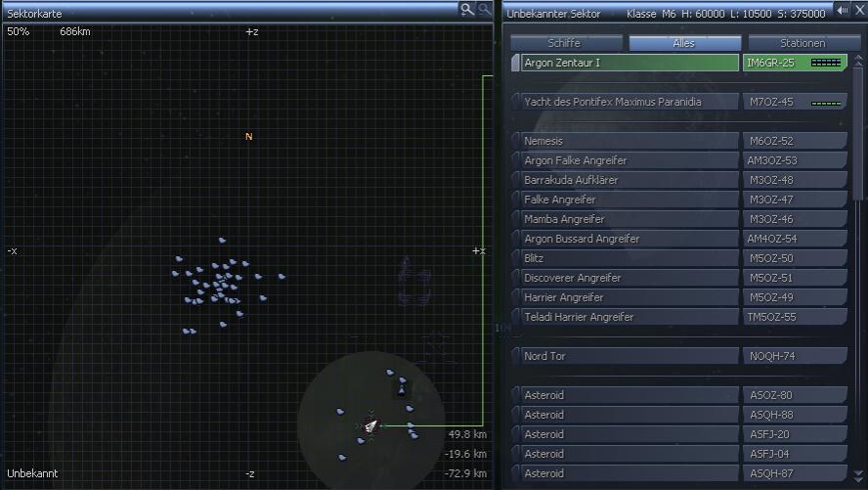868x490 pixels.
Task: Pick Teladi Harrier Angreifer entry
Action: pyautogui.click(x=628, y=317)
